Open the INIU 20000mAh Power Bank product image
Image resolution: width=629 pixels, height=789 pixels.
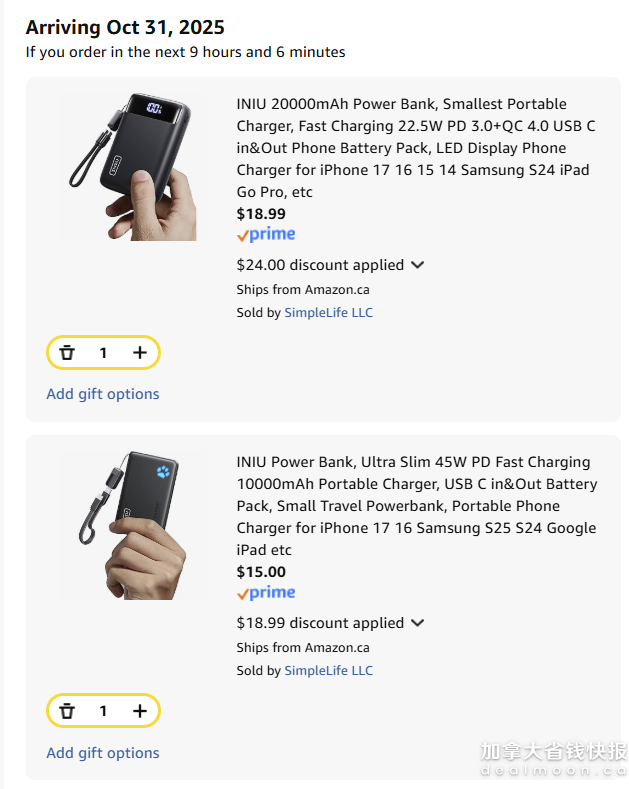tap(128, 167)
